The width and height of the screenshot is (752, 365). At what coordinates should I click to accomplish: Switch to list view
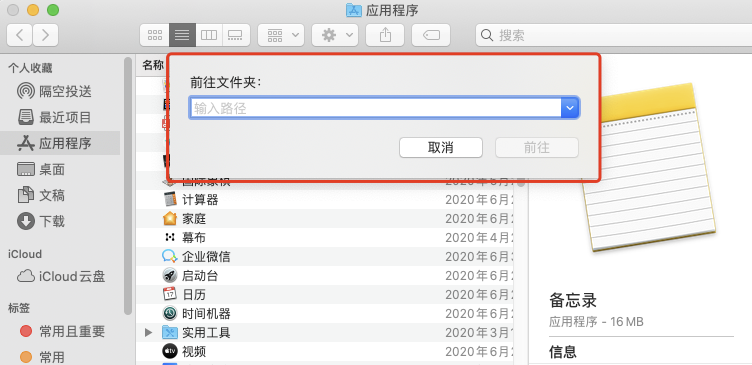182,35
